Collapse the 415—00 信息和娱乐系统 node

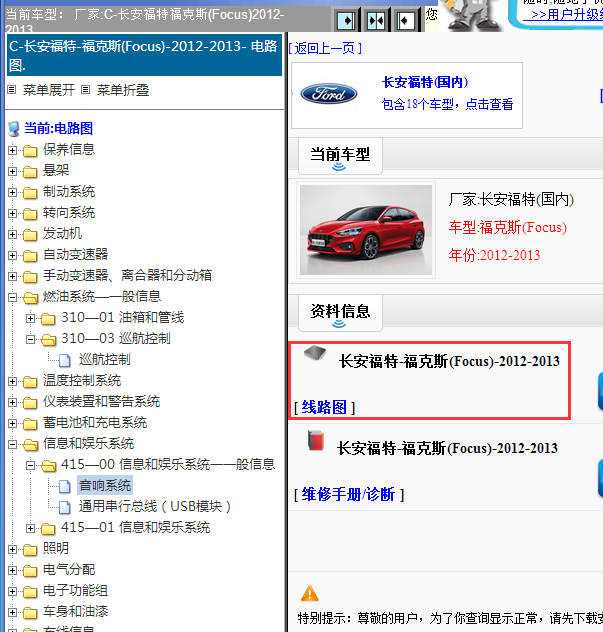[30, 465]
